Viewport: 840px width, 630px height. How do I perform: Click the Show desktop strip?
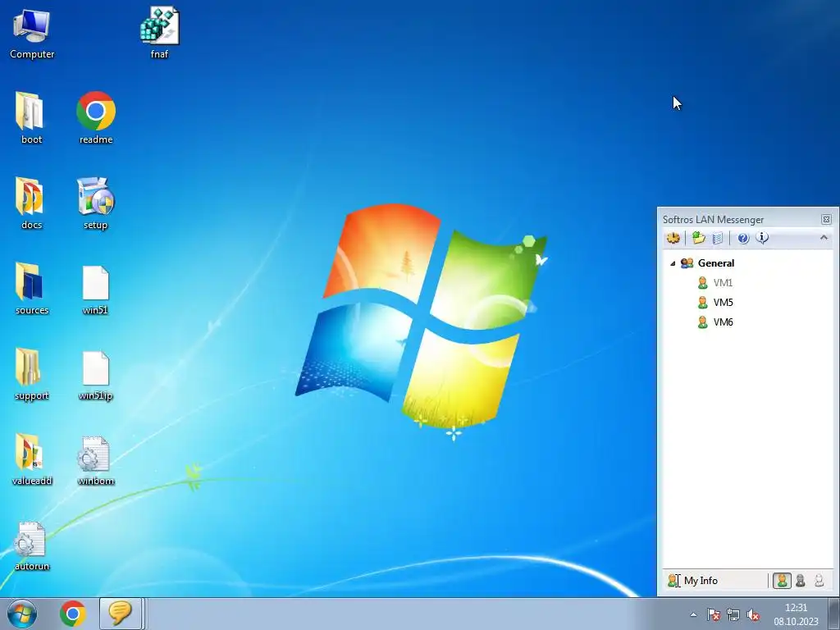tap(833, 614)
